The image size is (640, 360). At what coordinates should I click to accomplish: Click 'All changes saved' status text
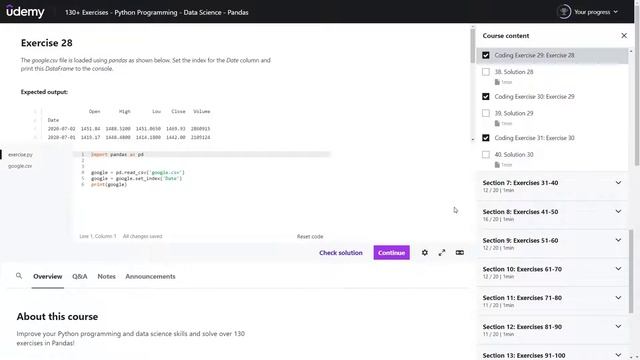click(x=142, y=236)
